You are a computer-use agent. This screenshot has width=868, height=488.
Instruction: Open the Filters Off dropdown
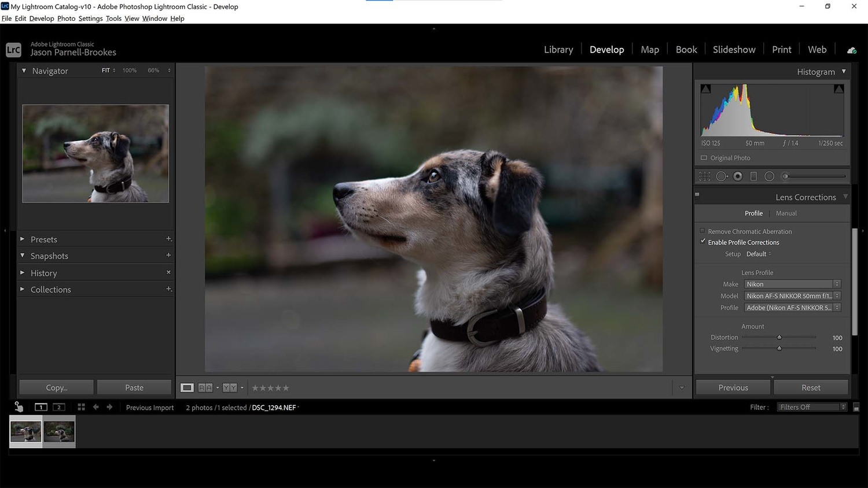tap(812, 407)
